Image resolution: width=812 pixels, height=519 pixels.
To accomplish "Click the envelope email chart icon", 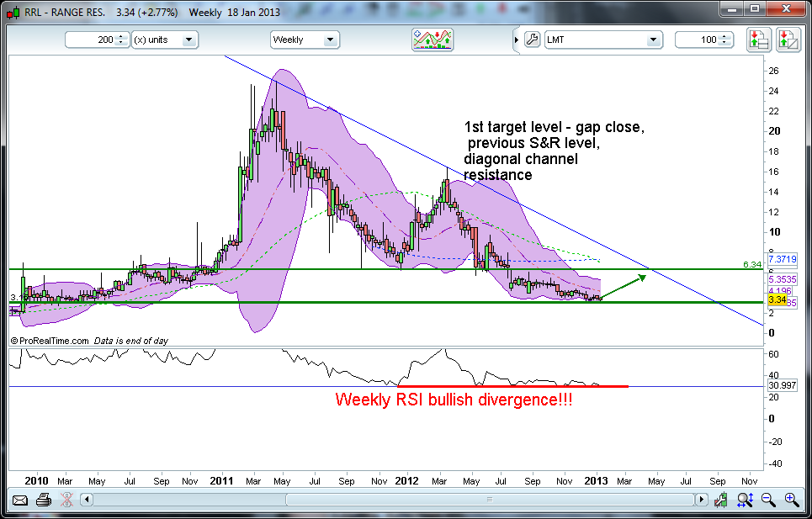I will coord(20,500).
